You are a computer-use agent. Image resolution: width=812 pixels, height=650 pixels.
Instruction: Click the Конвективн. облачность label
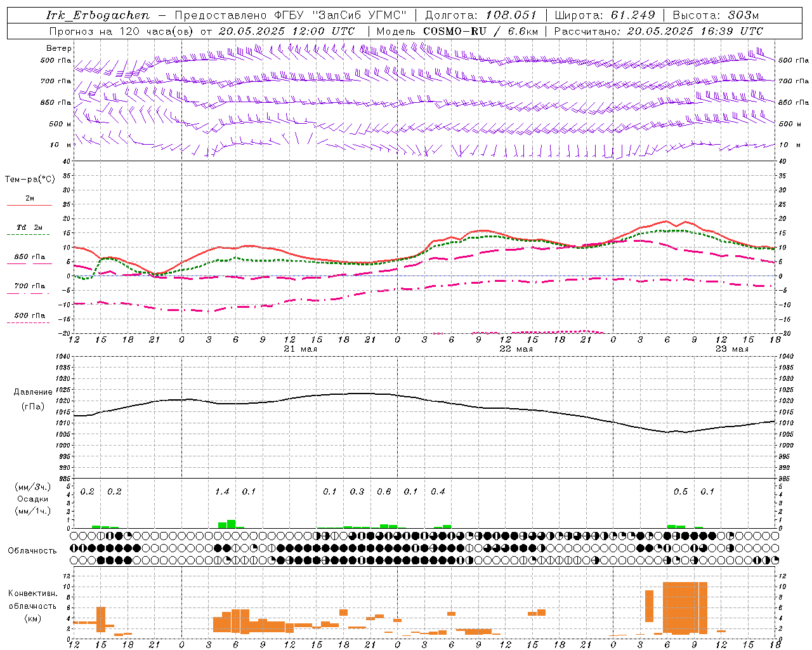point(32,599)
